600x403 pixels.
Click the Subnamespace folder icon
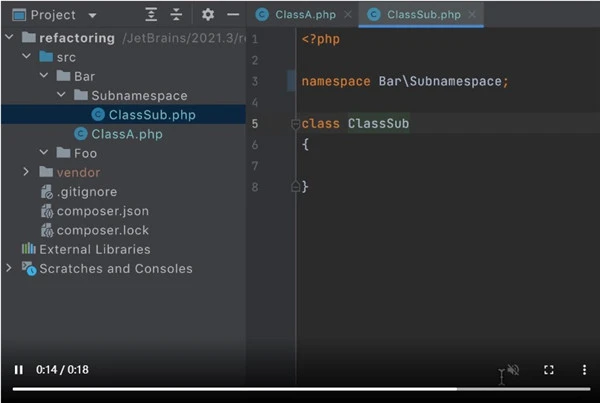pyautogui.click(x=81, y=95)
